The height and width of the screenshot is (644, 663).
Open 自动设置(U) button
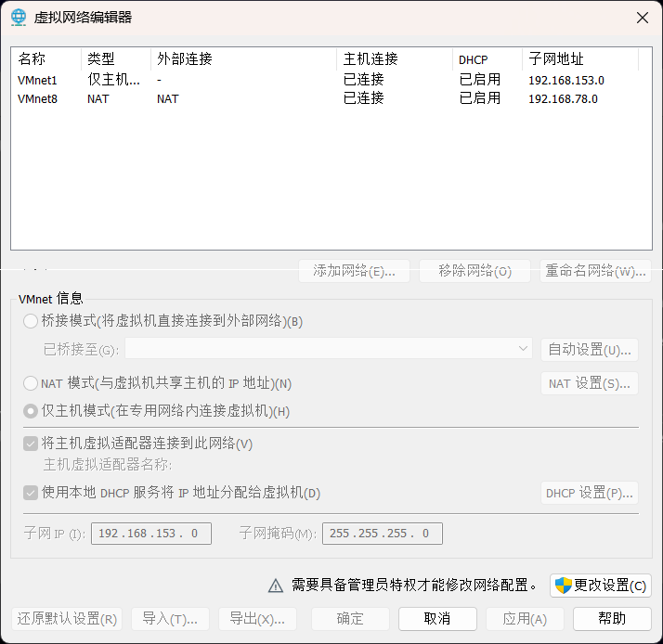590,350
